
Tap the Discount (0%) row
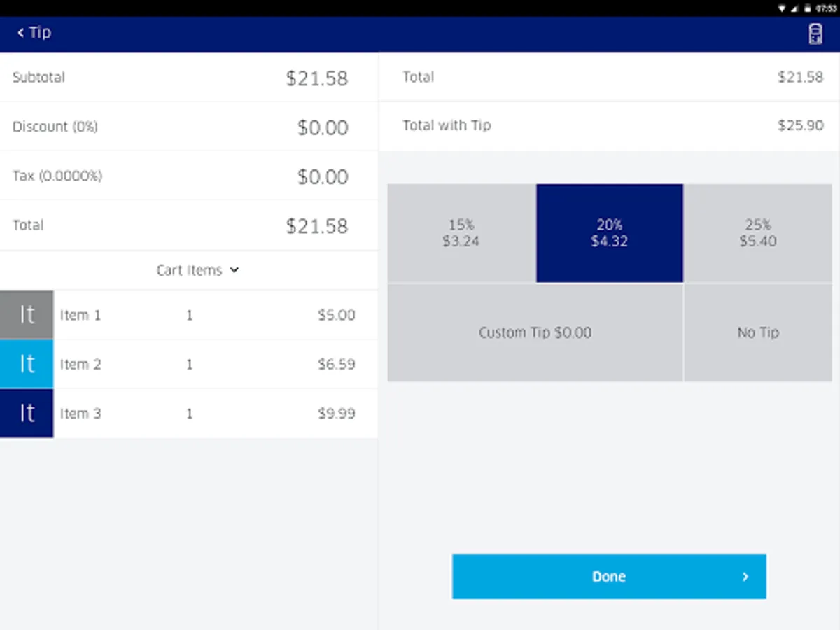[189, 127]
